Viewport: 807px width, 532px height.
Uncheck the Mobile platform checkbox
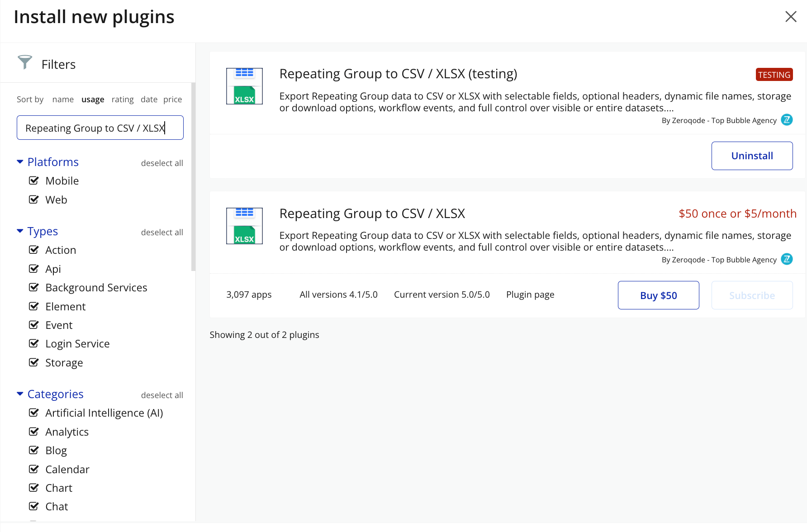pyautogui.click(x=34, y=181)
